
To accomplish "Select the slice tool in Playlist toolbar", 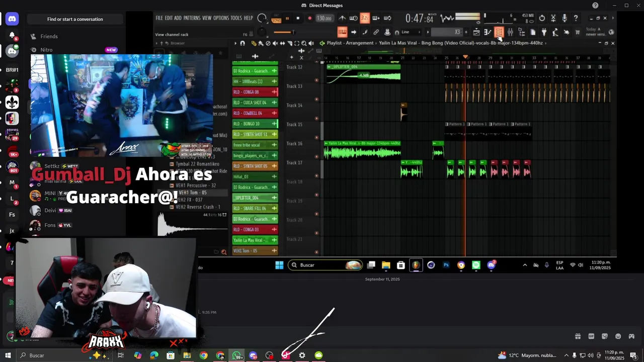I will [x=290, y=43].
